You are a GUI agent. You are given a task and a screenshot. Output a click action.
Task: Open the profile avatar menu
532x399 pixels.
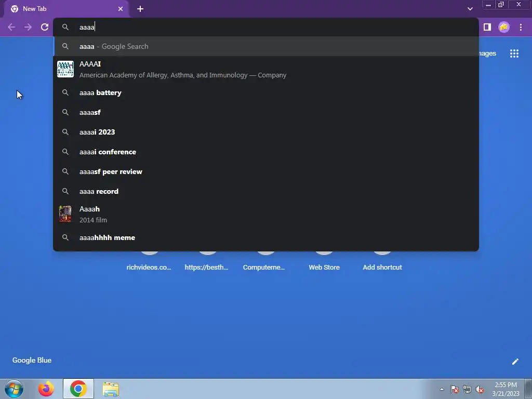504,27
